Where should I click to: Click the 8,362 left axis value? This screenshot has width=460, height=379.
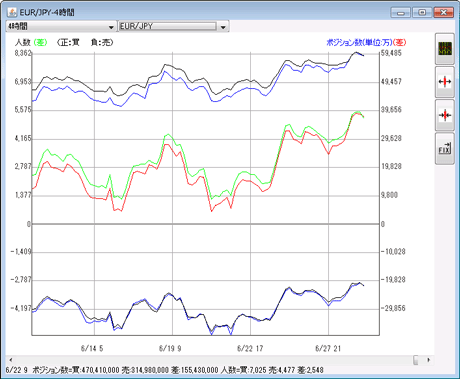pyautogui.click(x=23, y=53)
